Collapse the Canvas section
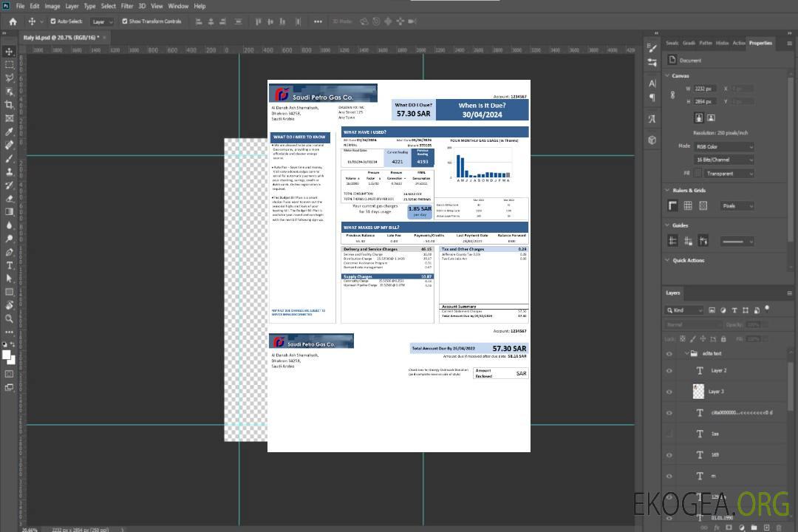This screenshot has width=798, height=532. coord(668,75)
